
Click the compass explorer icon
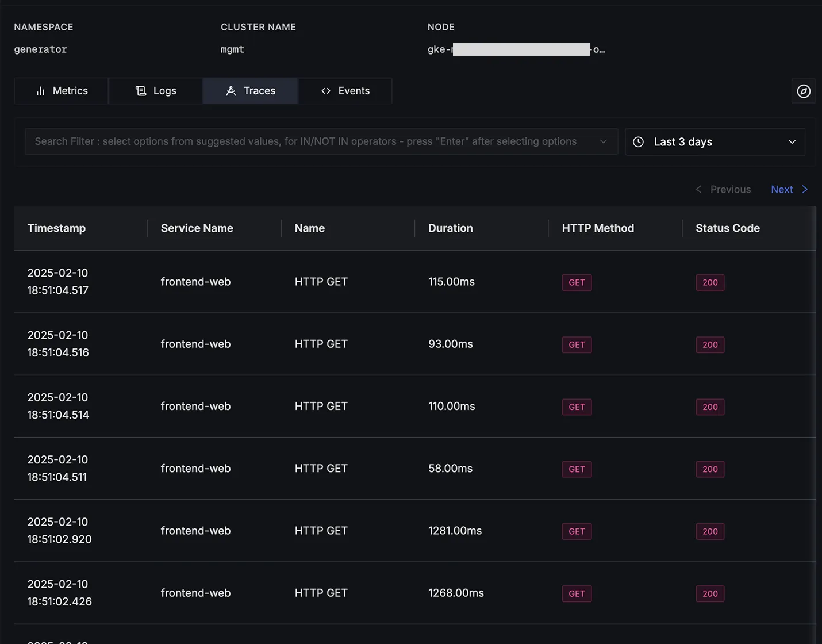coord(804,91)
